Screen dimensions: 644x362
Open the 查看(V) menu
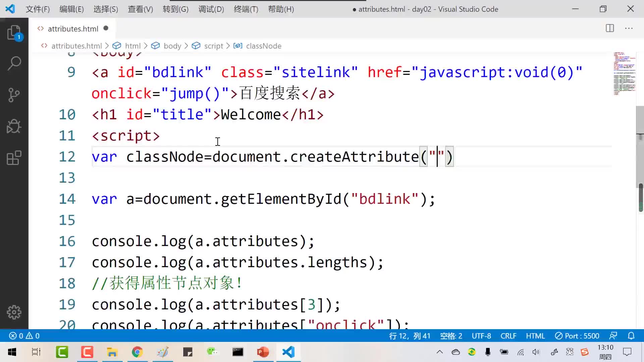point(140,9)
